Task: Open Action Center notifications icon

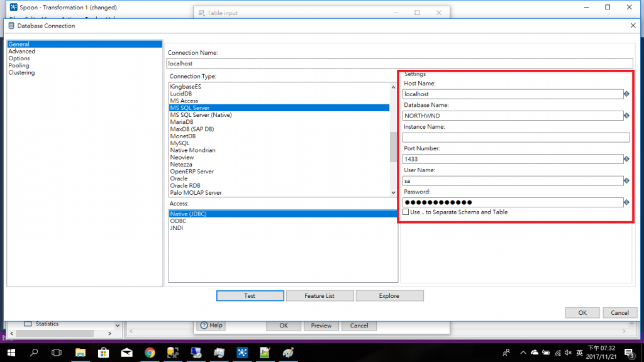Action: [629, 353]
